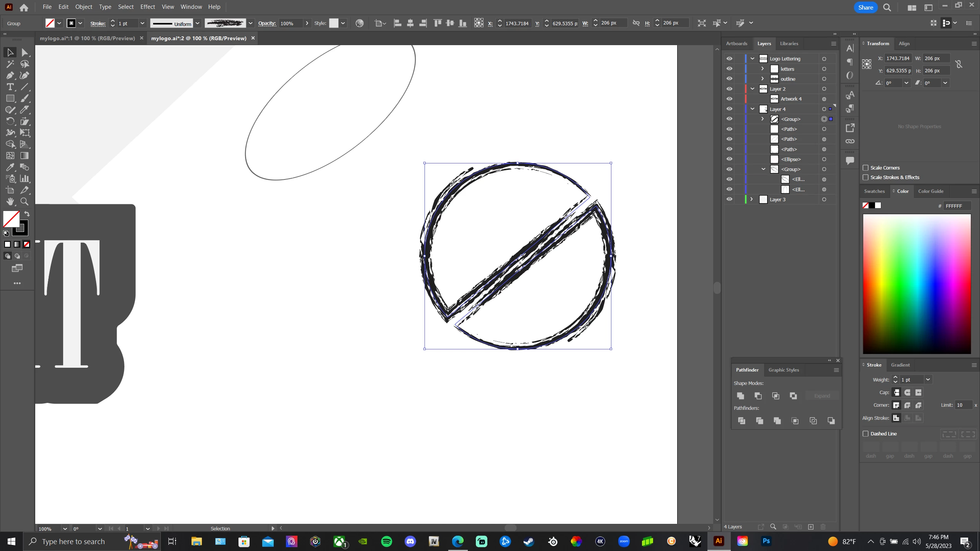
Task: Click inside the color spectrum picker
Action: 917,283
